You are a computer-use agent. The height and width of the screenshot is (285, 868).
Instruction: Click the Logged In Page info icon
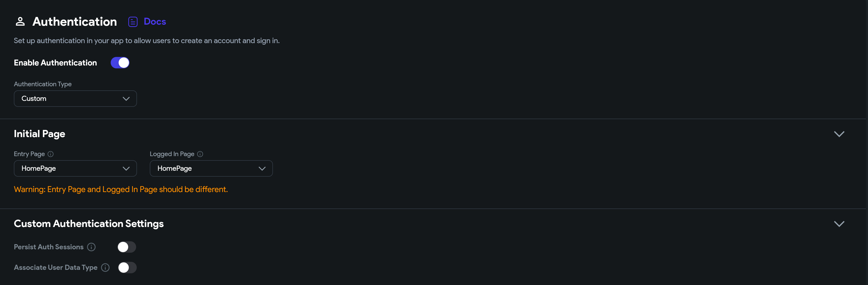tap(200, 154)
